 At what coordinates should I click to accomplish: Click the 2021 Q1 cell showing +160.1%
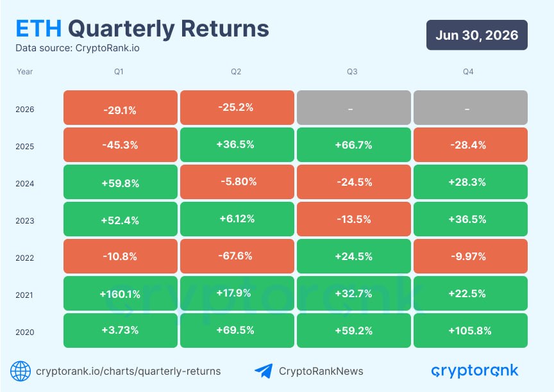pos(121,293)
